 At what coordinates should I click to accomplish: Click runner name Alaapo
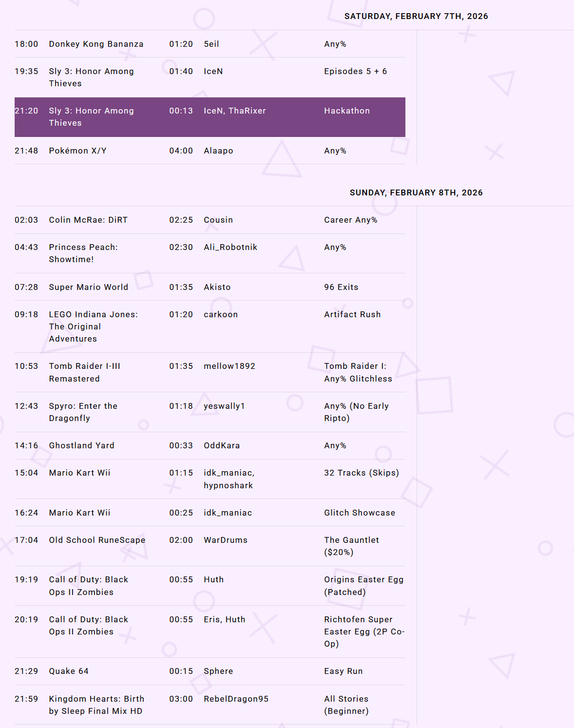click(218, 151)
